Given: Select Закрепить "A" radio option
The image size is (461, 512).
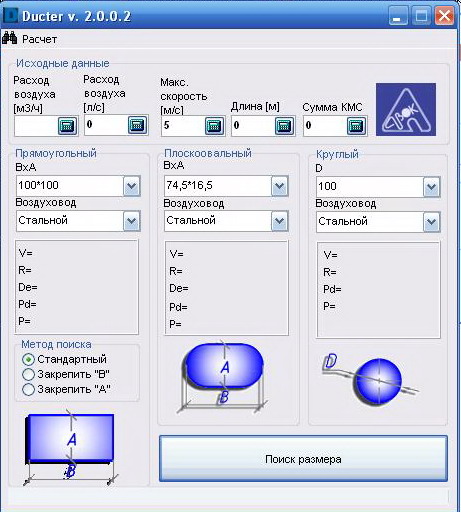Looking at the screenshot, I should pos(28,389).
